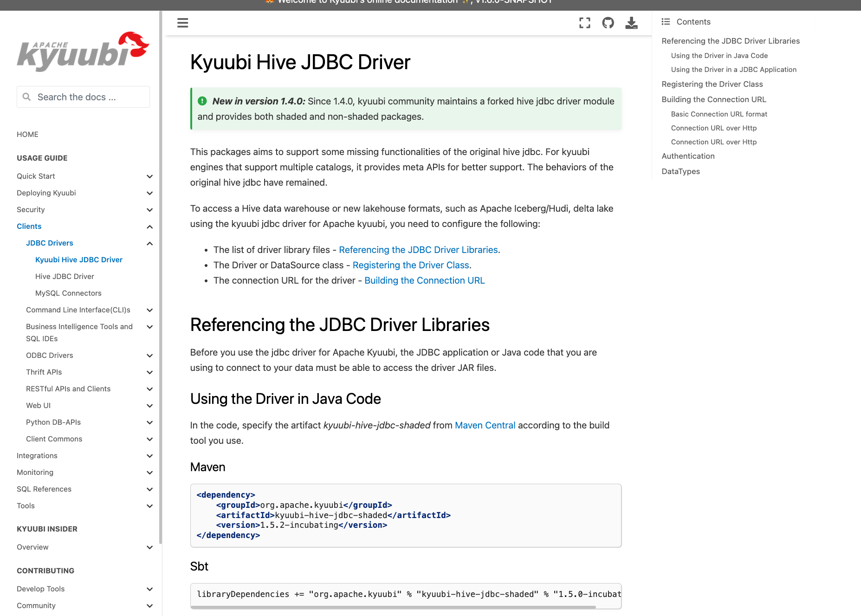Image resolution: width=861 pixels, height=616 pixels.
Task: Follow Building the Connection URL link
Action: point(425,280)
